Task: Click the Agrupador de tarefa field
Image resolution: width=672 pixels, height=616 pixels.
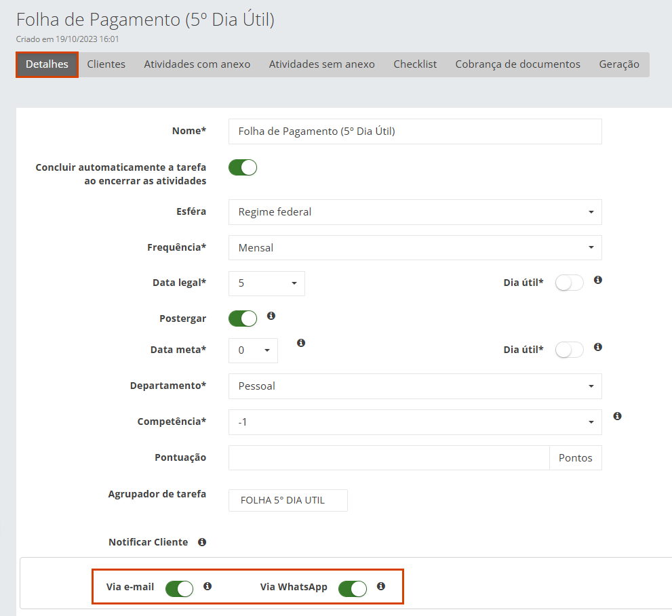Action: pyautogui.click(x=288, y=501)
